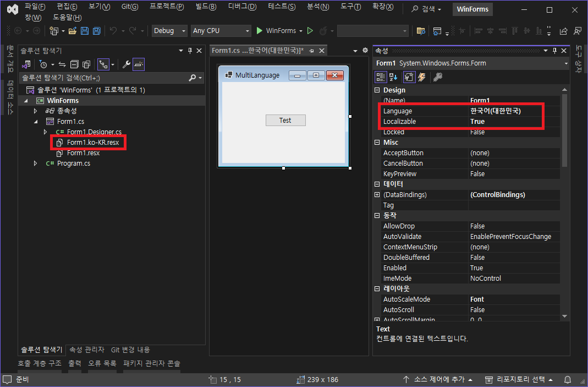Click the Find in Files folder icon

[x=421, y=31]
